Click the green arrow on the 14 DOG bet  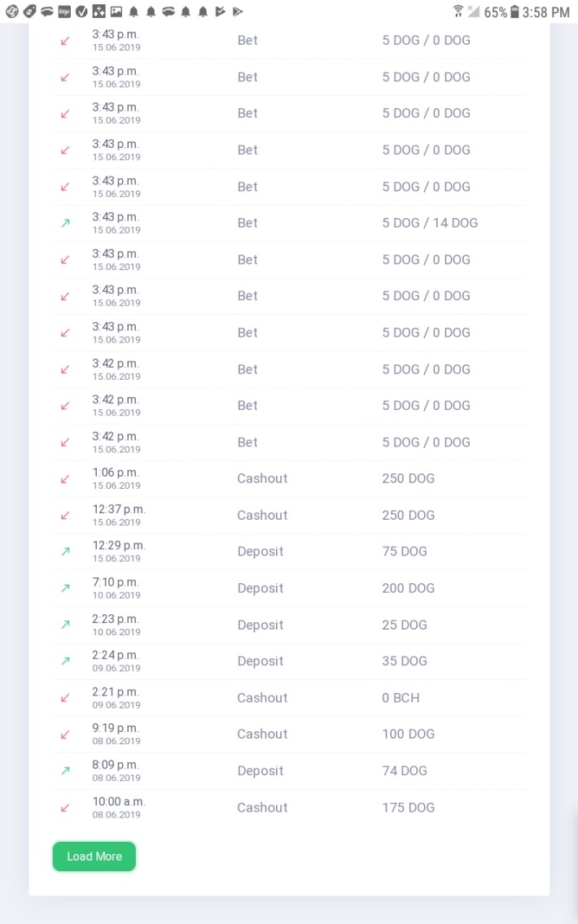65,223
